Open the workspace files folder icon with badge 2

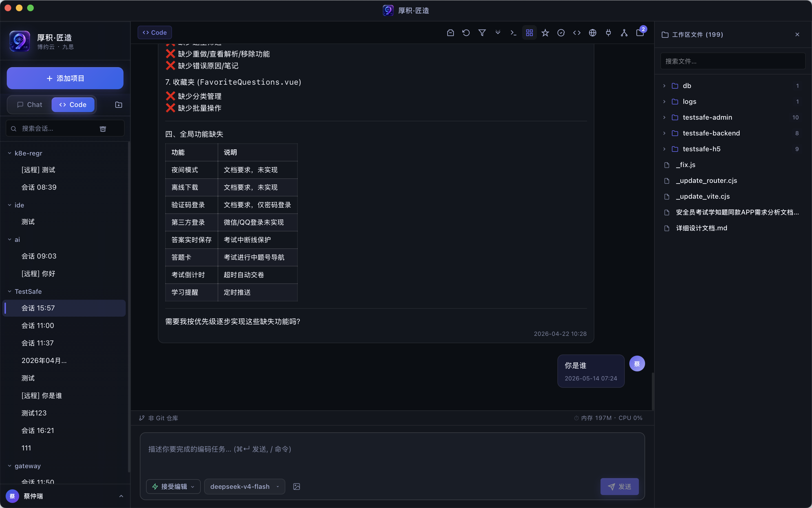[640, 32]
